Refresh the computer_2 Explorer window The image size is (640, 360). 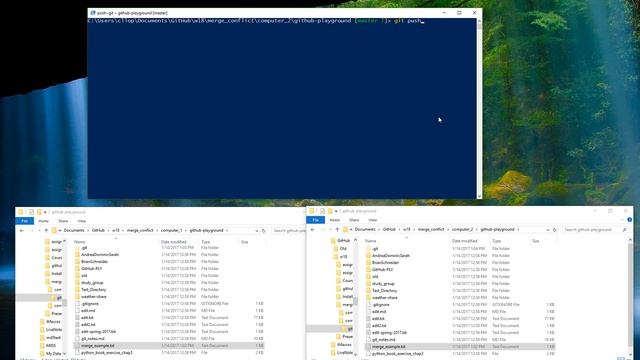click(554, 230)
